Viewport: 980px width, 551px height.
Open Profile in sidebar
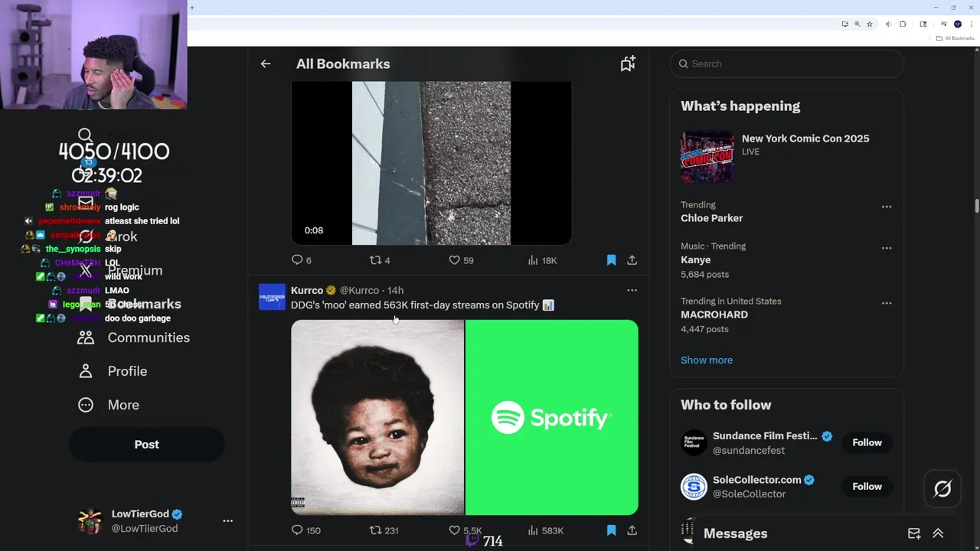[x=113, y=371]
